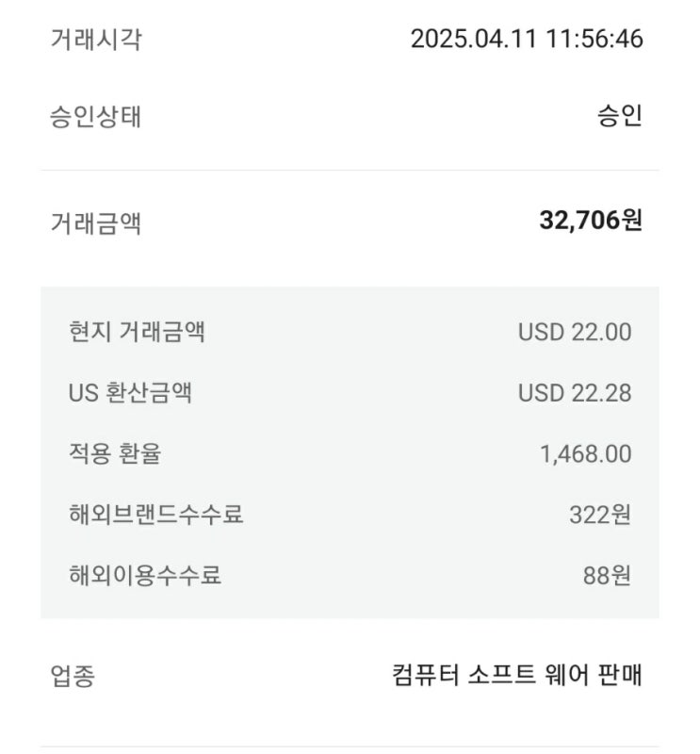Click the 거래시각 label
This screenshot has width=700, height=754.
(x=96, y=40)
